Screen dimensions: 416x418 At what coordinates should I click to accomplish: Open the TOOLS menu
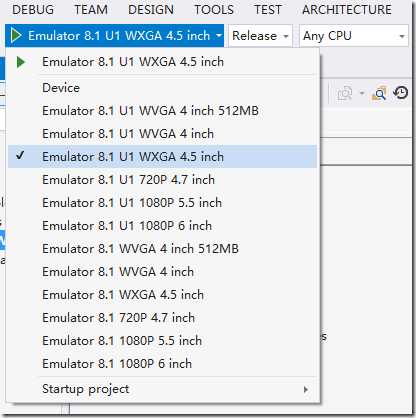point(214,10)
